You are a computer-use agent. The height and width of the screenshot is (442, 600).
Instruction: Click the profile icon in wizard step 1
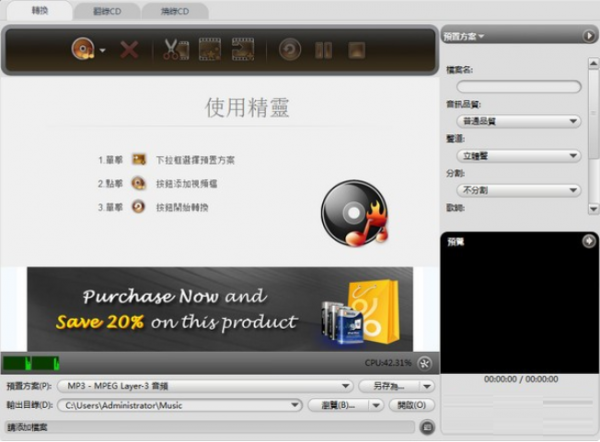[139, 160]
